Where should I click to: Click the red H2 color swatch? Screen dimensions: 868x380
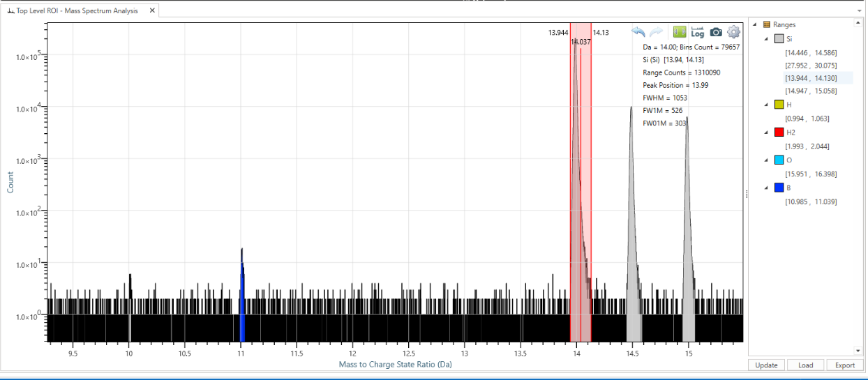click(779, 132)
